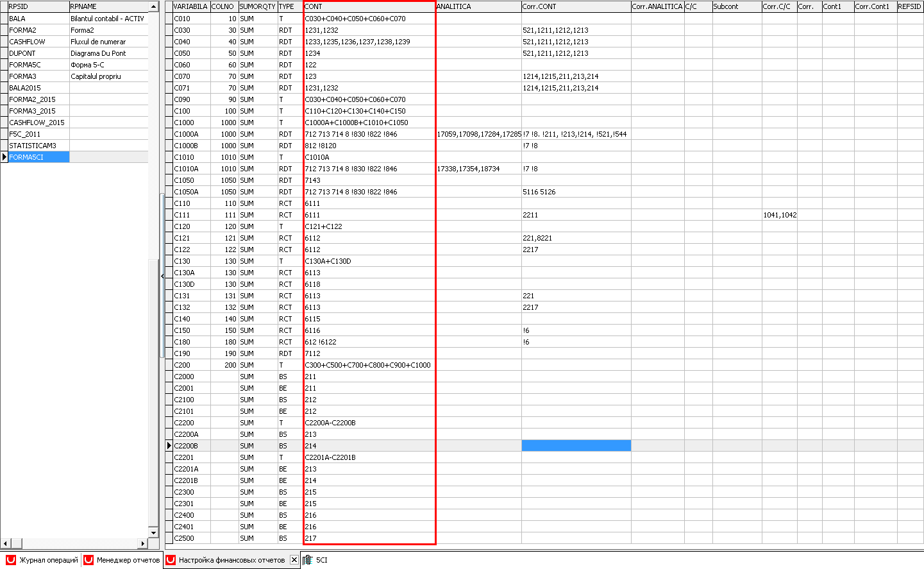Click left arrow of horizontal scrollbar
The width and height of the screenshot is (924, 569).
tap(6, 543)
